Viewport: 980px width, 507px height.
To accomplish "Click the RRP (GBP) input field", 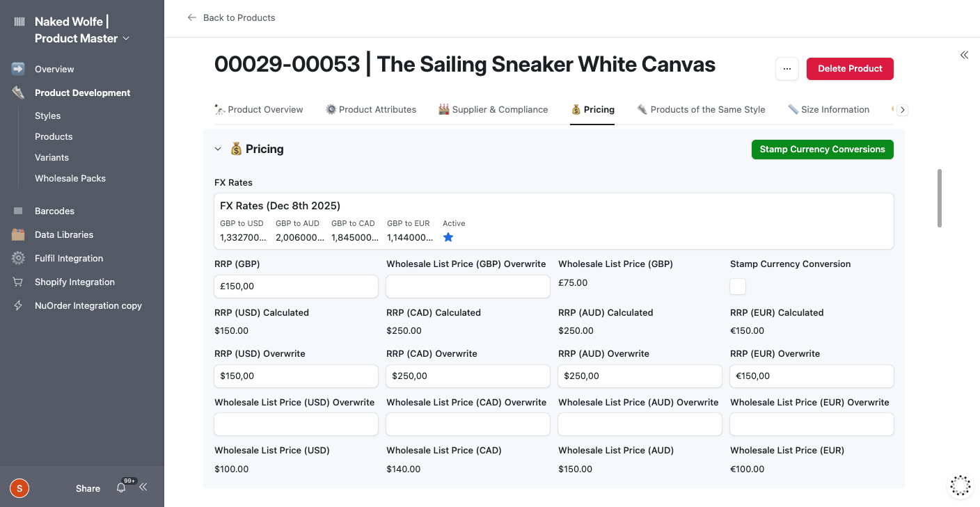I will [296, 287].
